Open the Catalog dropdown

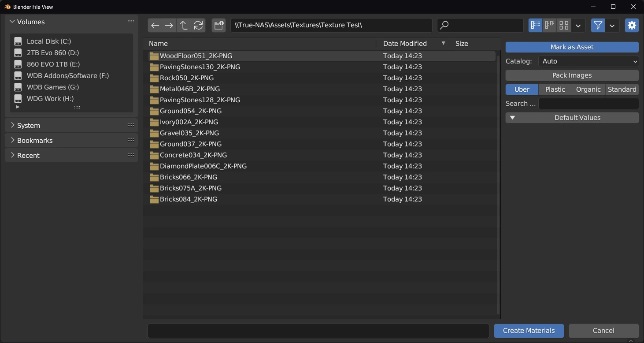588,61
